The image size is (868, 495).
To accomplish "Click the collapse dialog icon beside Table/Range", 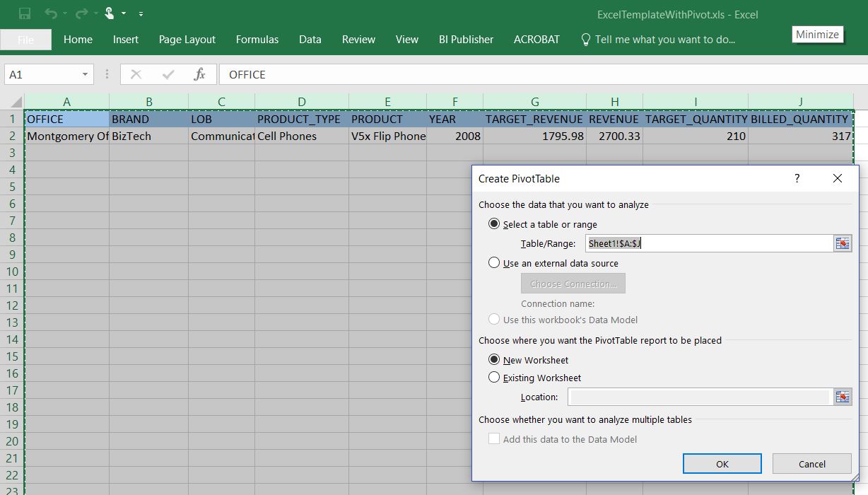I will (x=843, y=243).
